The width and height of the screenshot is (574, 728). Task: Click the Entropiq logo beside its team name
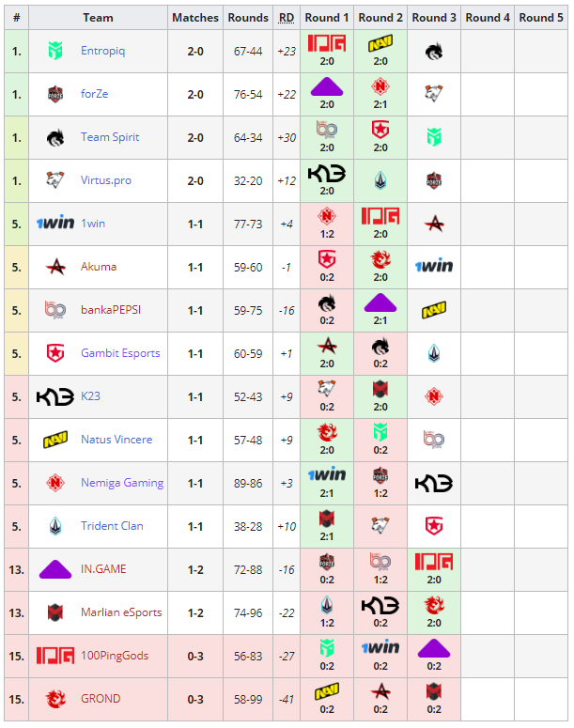point(55,51)
